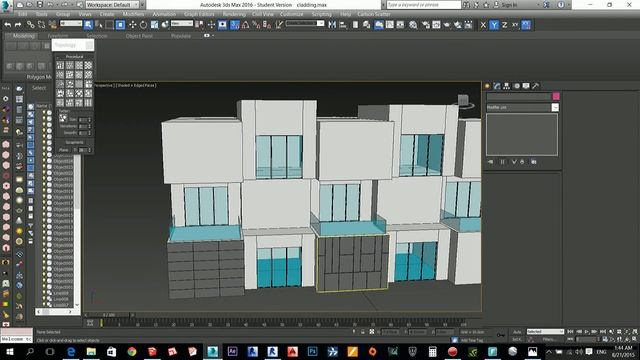This screenshot has height=360, width=640.
Task: Click the ViewCube in the viewport
Action: [463, 100]
